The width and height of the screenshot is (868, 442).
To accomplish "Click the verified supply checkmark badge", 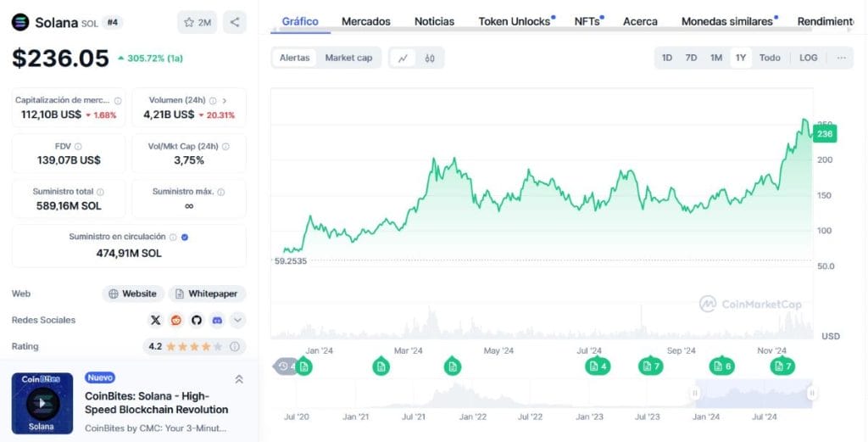I will coord(185,237).
